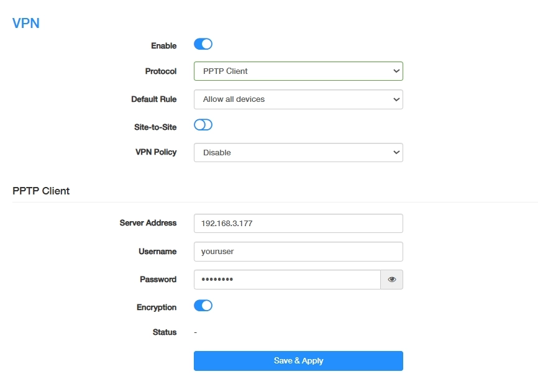Disable the Encryption switch

(x=203, y=306)
